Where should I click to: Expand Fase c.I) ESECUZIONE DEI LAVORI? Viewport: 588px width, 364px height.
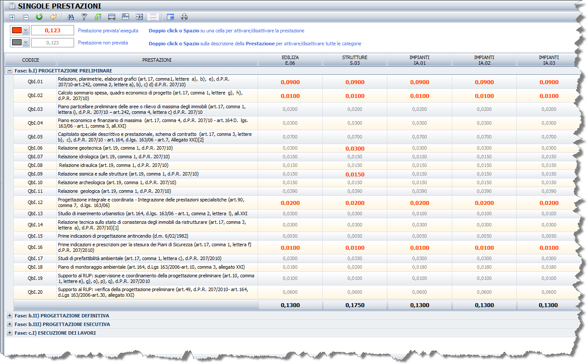(9, 333)
